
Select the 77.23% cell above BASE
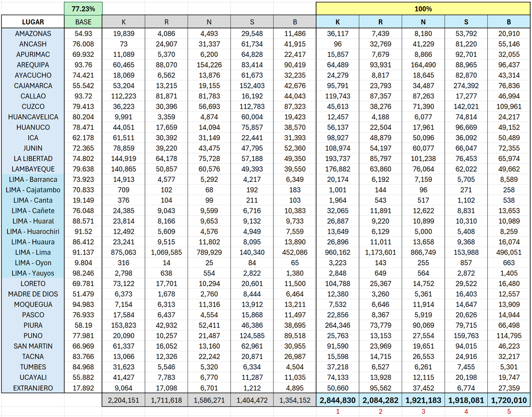point(83,8)
